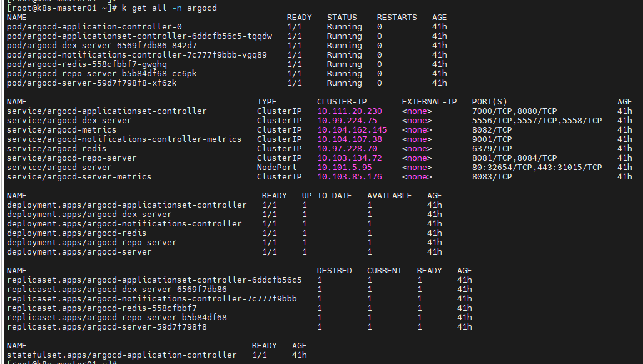Image resolution: width=643 pixels, height=364 pixels.
Task: Click cluster IP 10.103.85.176
Action: (350, 177)
